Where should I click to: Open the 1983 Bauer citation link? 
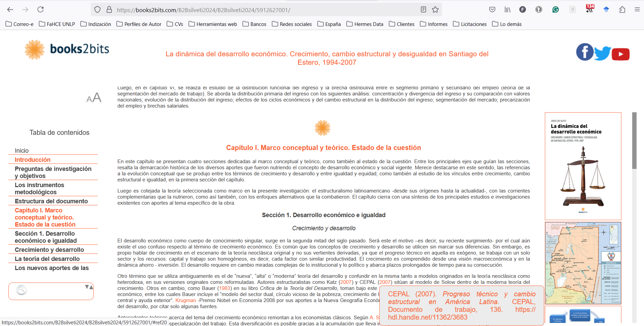click(225, 288)
